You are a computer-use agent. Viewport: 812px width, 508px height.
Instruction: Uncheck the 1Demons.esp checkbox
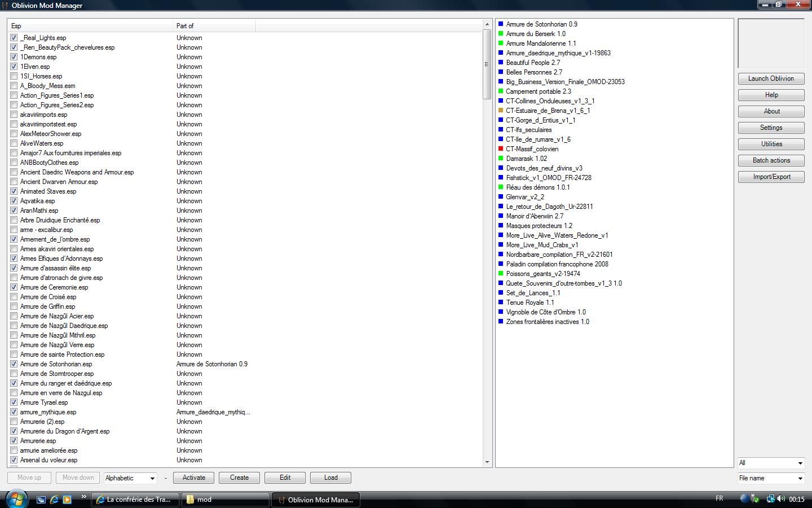pos(14,57)
